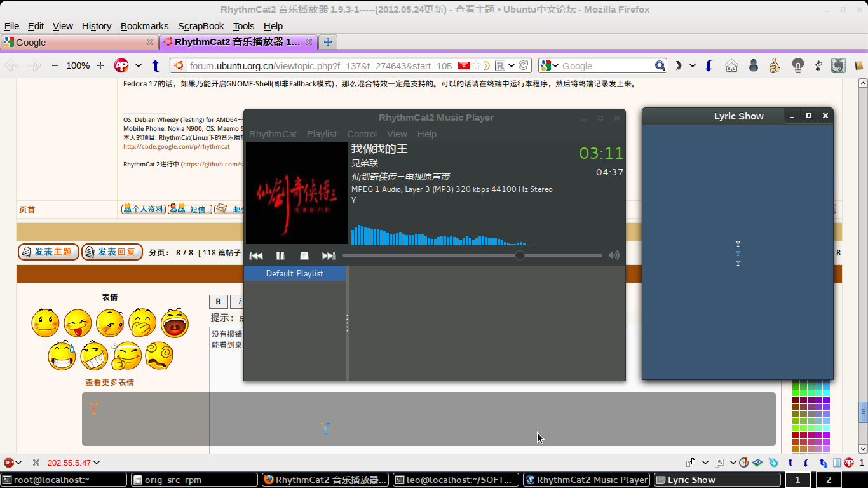
Task: Zoom out the page with minus button
Action: pos(55,65)
